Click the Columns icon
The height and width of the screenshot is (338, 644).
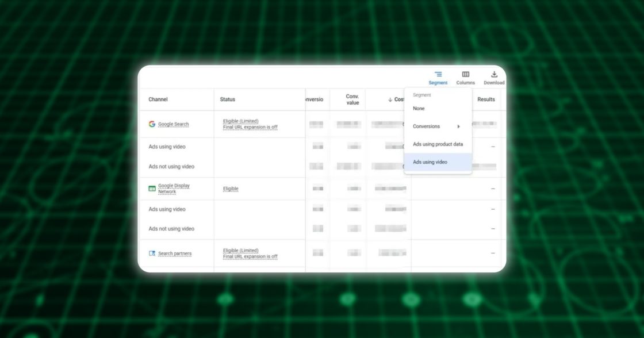[465, 74]
